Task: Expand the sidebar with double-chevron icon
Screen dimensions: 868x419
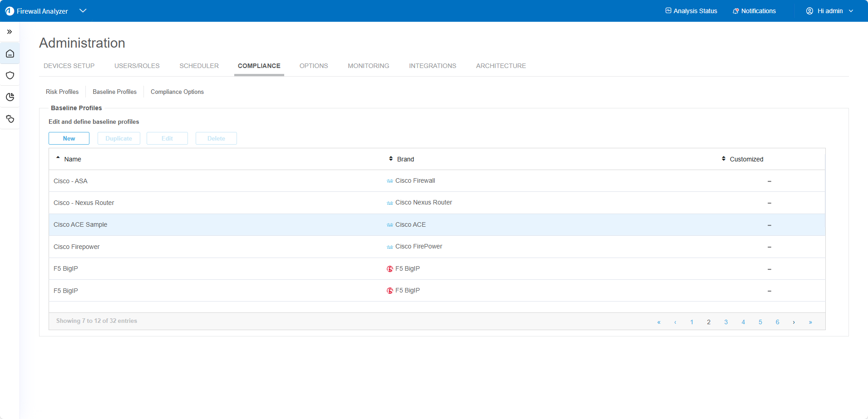Action: tap(10, 32)
